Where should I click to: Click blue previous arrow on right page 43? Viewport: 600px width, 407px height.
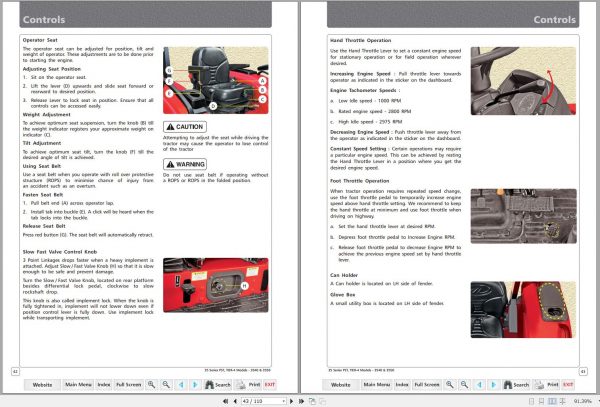(479, 384)
